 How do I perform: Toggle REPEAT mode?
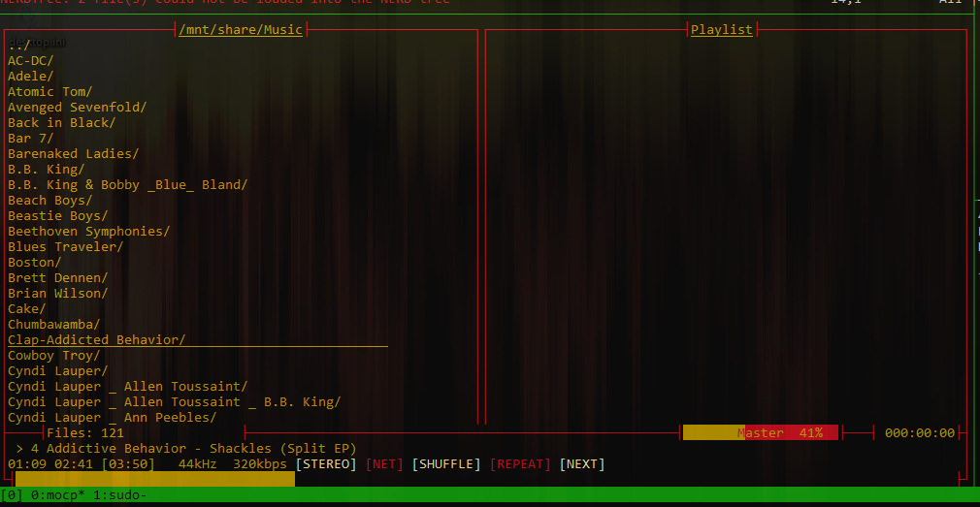point(520,464)
